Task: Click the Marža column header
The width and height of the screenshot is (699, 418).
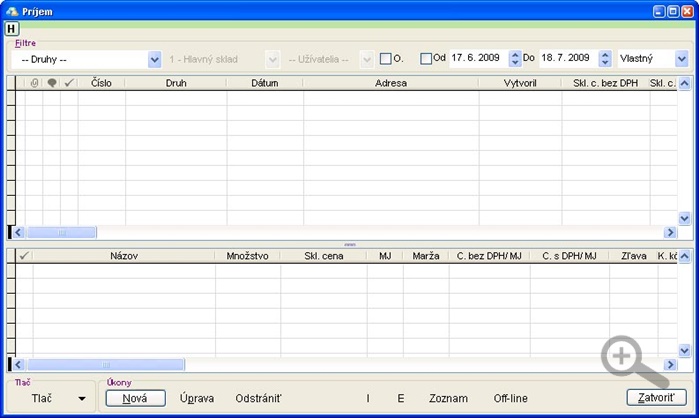Action: coord(426,256)
